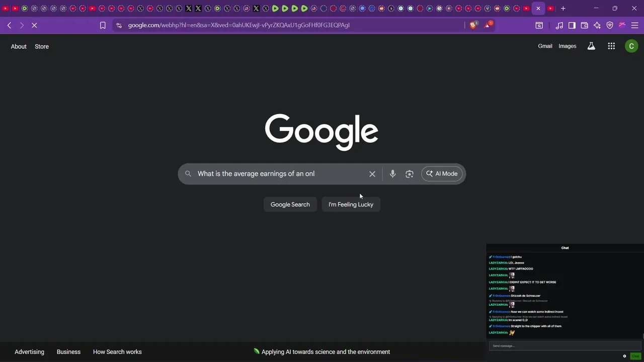The height and width of the screenshot is (362, 644).
Task: Start voice search with the microphone
Action: click(393, 174)
